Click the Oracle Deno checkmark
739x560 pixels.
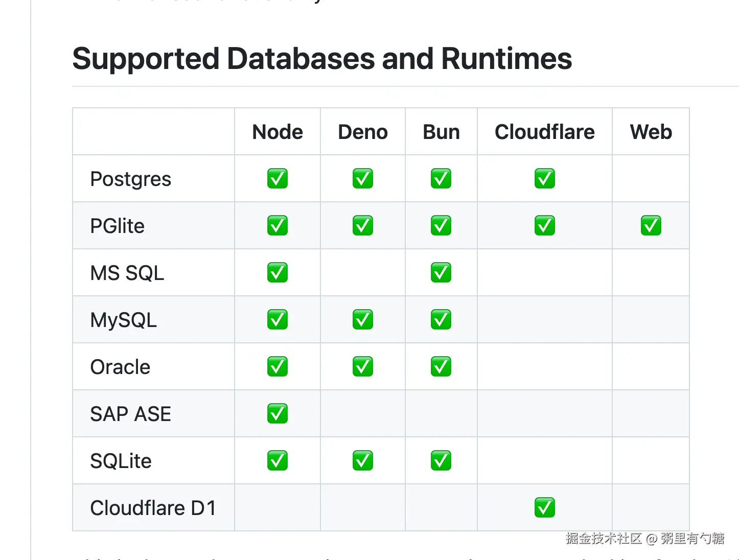pos(363,367)
